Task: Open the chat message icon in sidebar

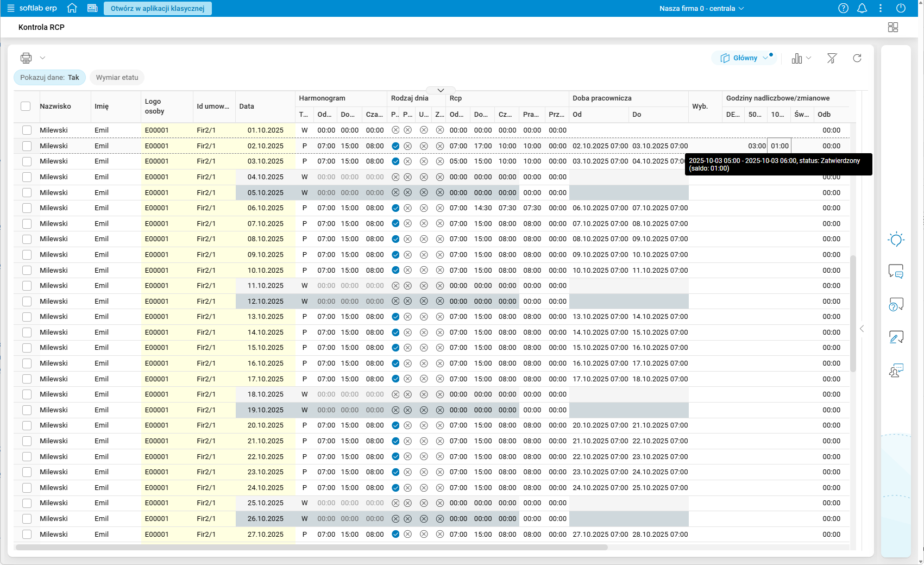Action: pos(896,271)
